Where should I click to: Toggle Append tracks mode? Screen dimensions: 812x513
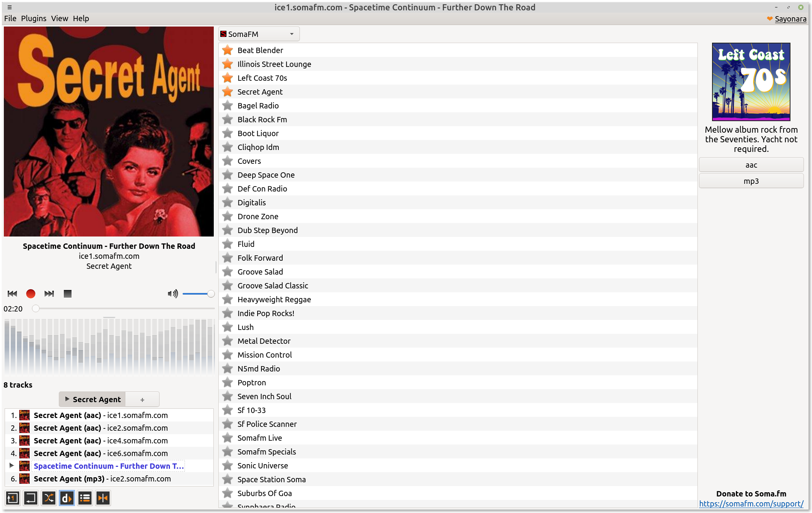(x=85, y=498)
